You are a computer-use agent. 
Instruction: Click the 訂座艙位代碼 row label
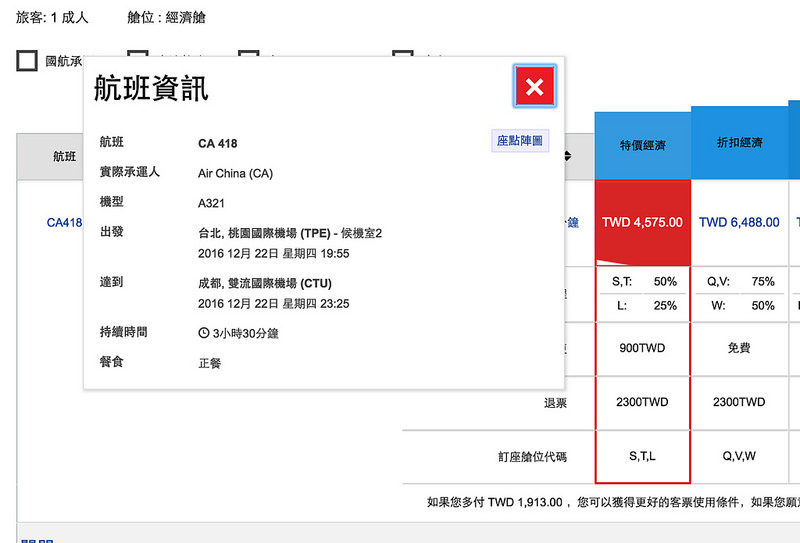(532, 457)
